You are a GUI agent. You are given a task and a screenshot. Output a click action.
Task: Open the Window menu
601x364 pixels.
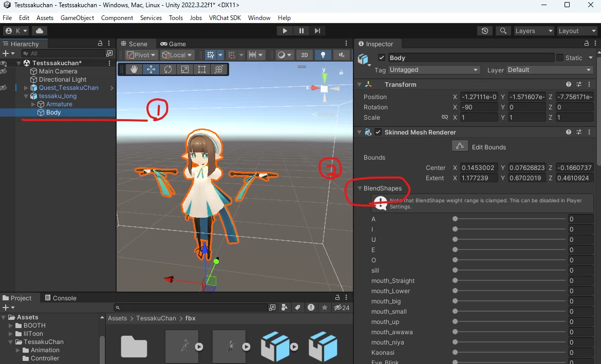click(x=259, y=17)
